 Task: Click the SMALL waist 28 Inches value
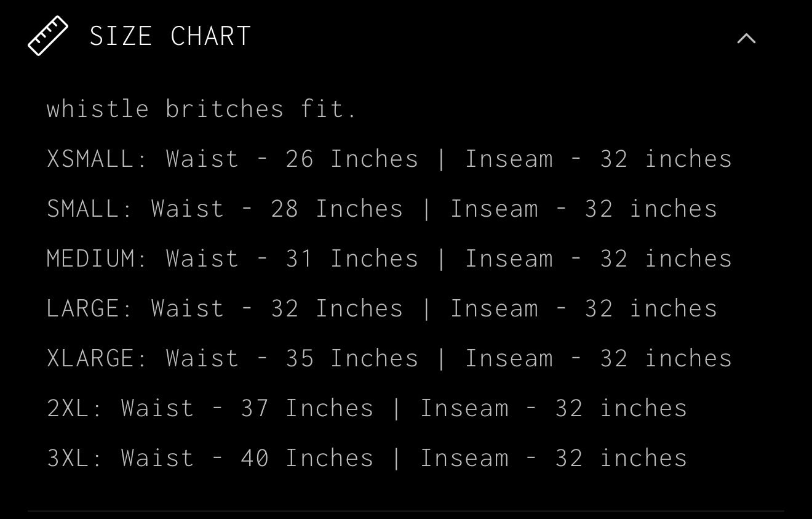(337, 209)
